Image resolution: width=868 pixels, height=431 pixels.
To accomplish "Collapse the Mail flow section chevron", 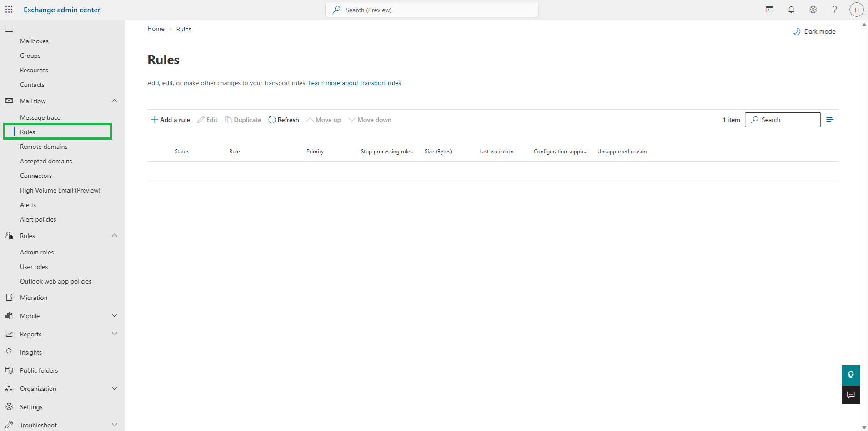I will click(x=115, y=101).
